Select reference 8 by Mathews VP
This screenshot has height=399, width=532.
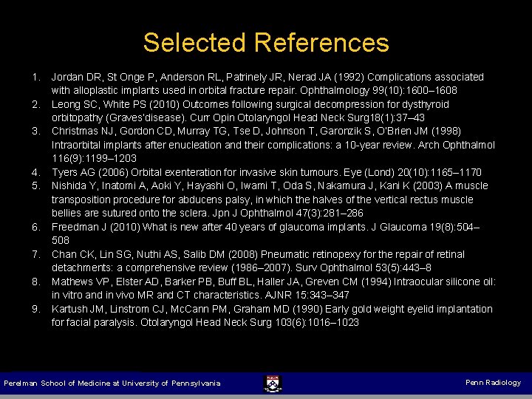[x=264, y=288]
